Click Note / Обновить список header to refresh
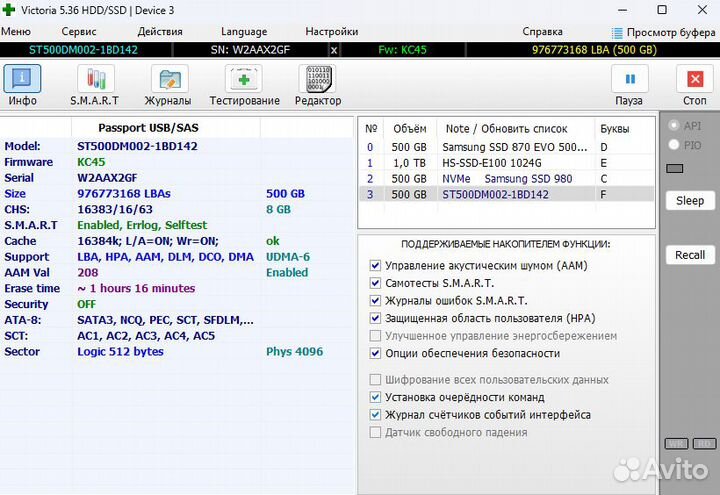The width and height of the screenshot is (720, 495). [506, 129]
